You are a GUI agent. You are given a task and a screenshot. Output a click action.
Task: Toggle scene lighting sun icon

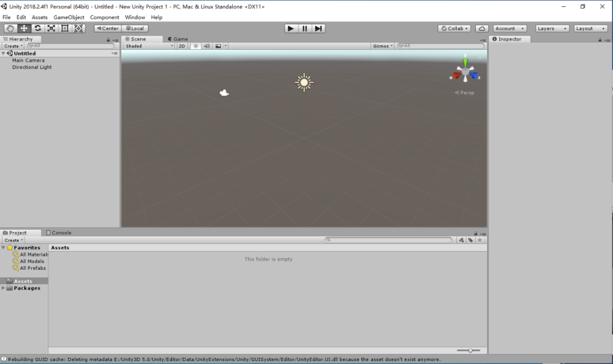(x=196, y=46)
